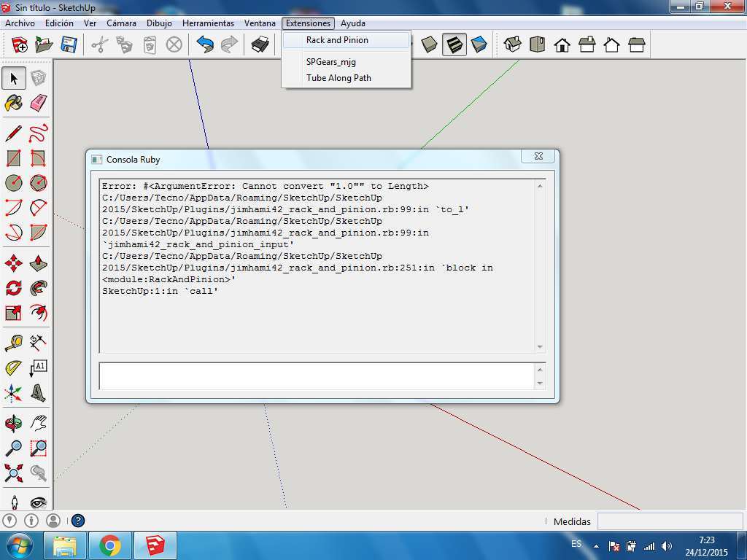Open the Archivo menu
This screenshot has width=747, height=560.
tap(20, 23)
